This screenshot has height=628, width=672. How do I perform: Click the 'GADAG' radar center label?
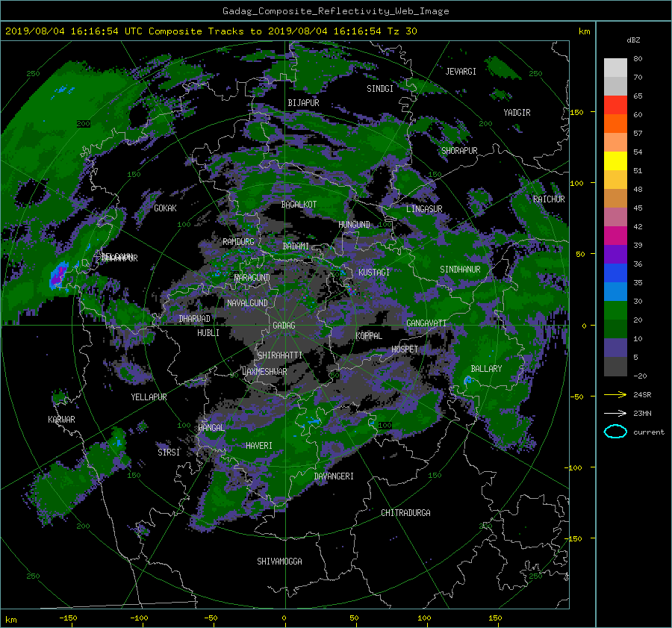pyautogui.click(x=284, y=326)
